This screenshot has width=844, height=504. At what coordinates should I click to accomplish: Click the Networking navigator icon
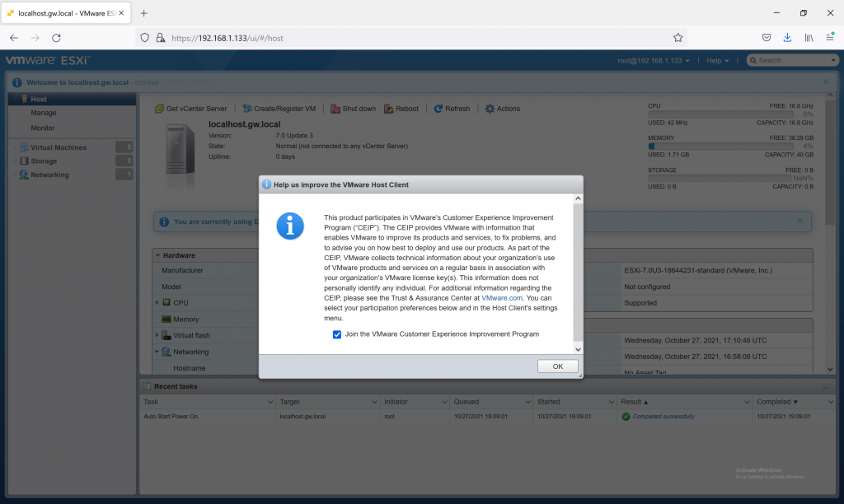(24, 175)
